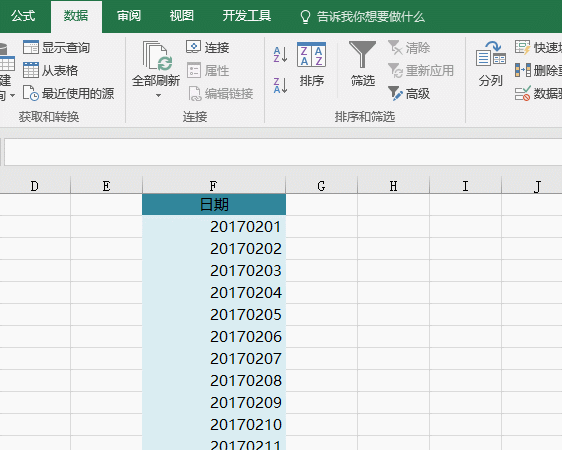
Task: Select the column F header
Action: (x=214, y=186)
